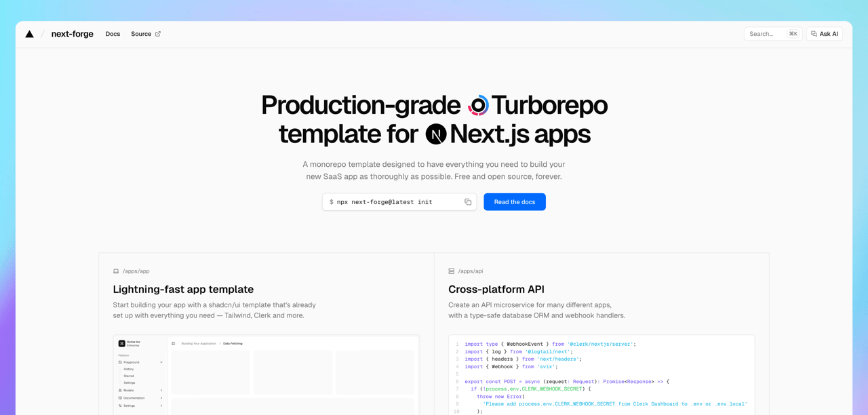
Task: Click the server icon beside /apps/api
Action: (x=452, y=271)
